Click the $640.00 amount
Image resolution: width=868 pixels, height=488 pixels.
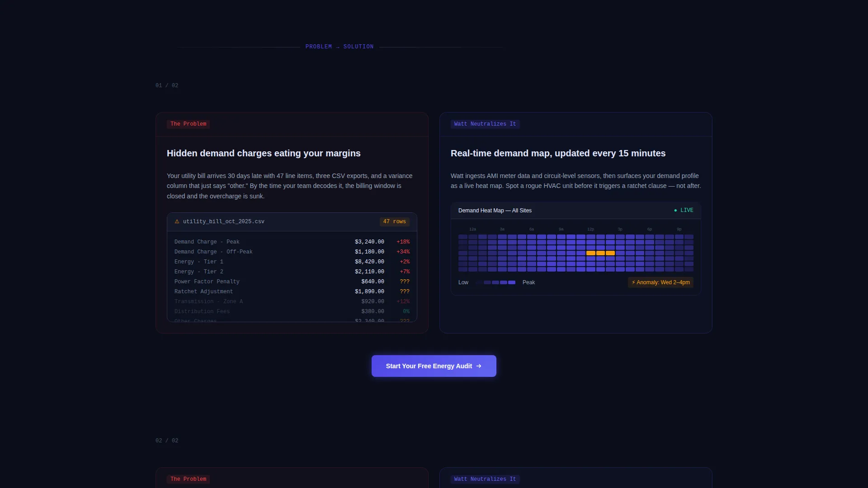[x=373, y=282]
